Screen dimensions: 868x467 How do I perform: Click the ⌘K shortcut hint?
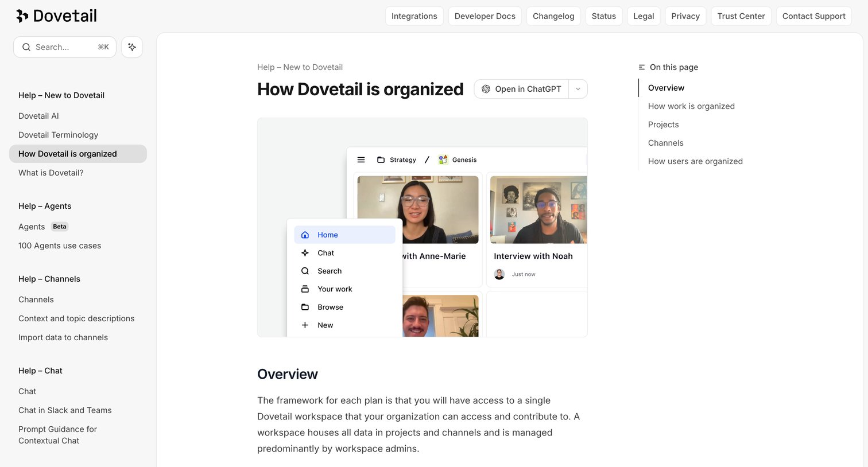(x=103, y=47)
